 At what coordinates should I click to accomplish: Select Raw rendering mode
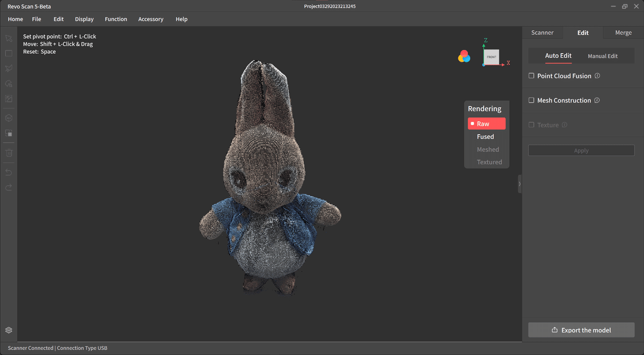pos(487,124)
